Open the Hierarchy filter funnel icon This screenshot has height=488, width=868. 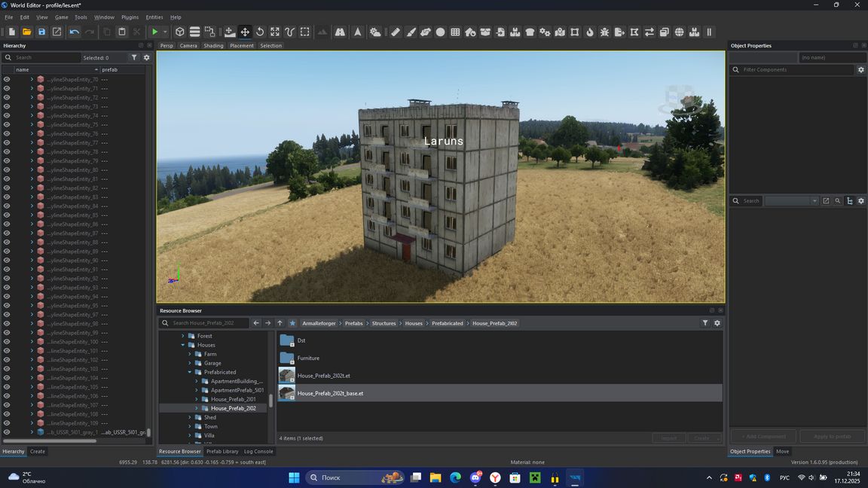(134, 57)
